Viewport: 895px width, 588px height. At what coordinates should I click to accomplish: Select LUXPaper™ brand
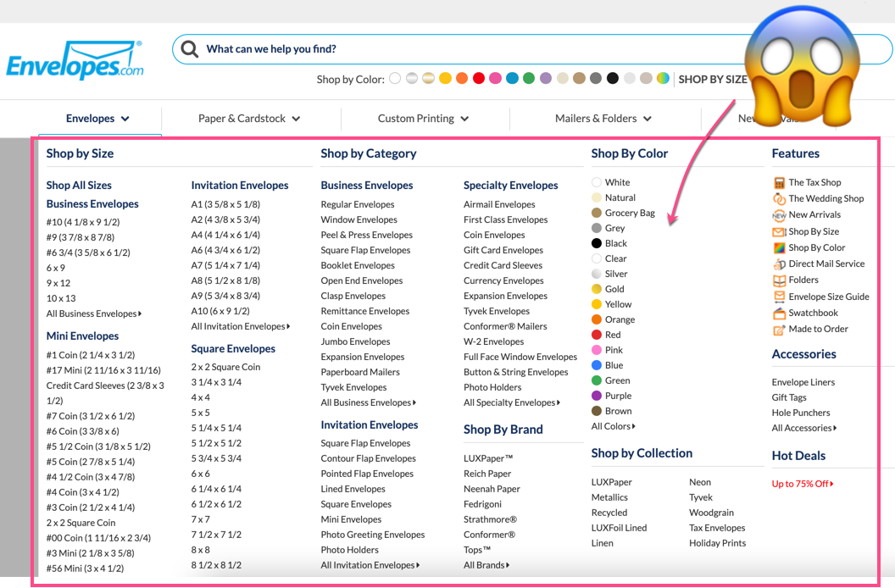tap(488, 458)
